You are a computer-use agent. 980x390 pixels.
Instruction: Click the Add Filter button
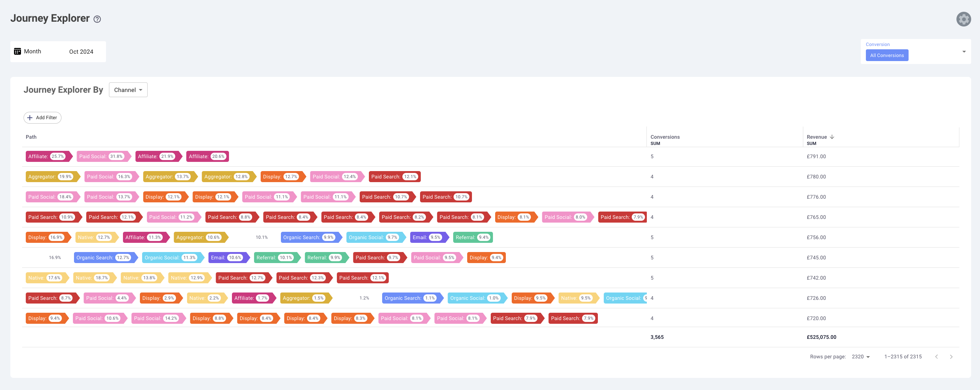pyautogui.click(x=43, y=118)
